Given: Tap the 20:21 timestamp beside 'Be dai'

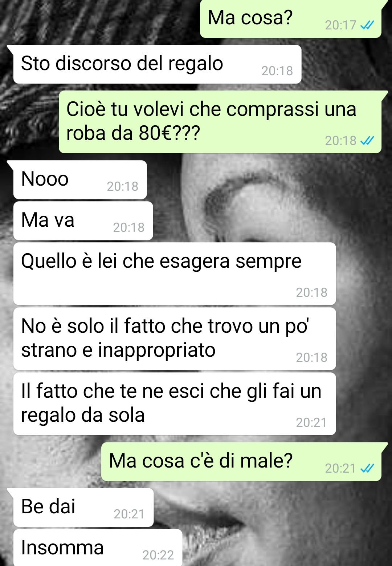Looking at the screenshot, I should pos(129,514).
